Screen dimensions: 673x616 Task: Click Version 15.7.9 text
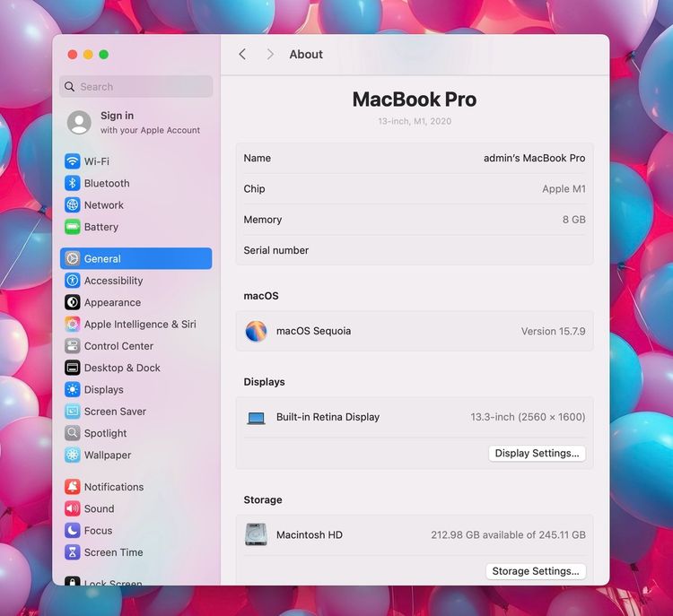click(x=554, y=331)
